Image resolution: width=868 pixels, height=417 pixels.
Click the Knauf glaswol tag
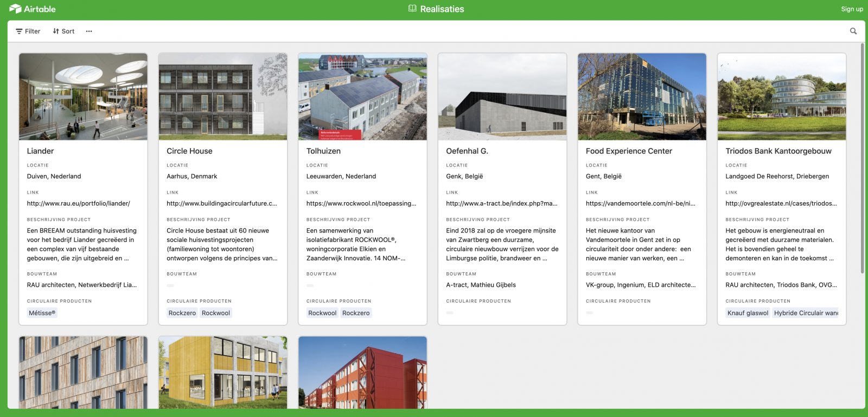(x=748, y=313)
